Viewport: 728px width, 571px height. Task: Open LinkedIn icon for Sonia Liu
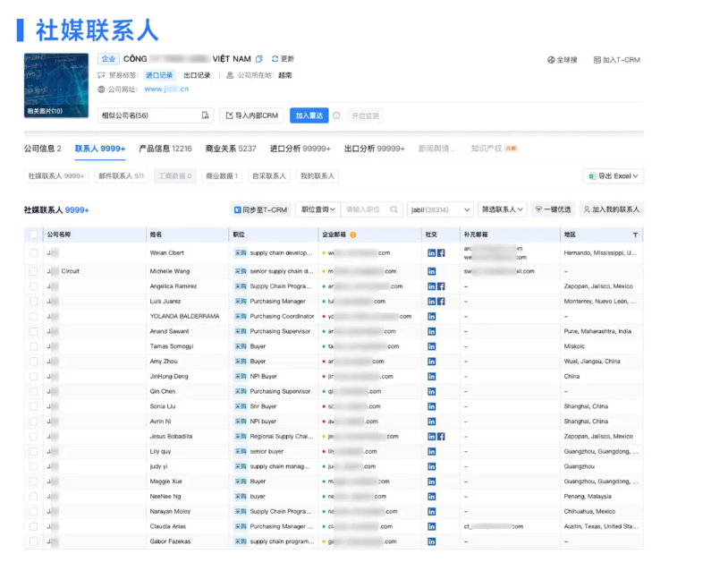pyautogui.click(x=431, y=406)
